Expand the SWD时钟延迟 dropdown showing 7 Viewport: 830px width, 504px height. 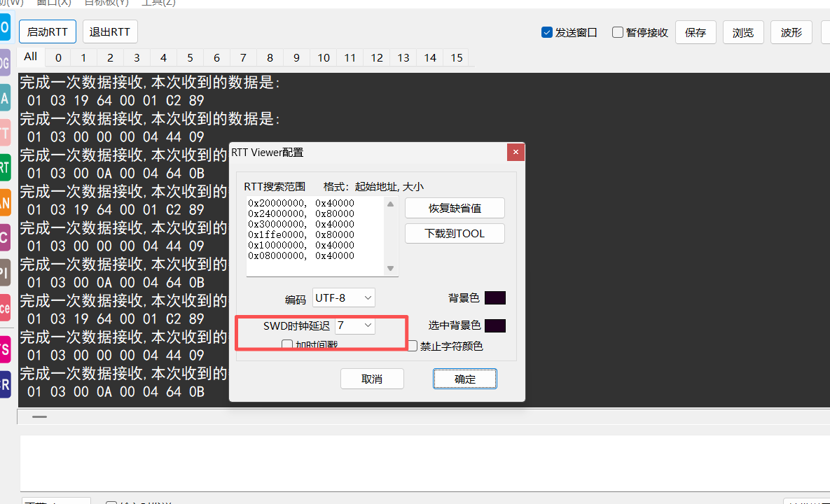(x=355, y=325)
